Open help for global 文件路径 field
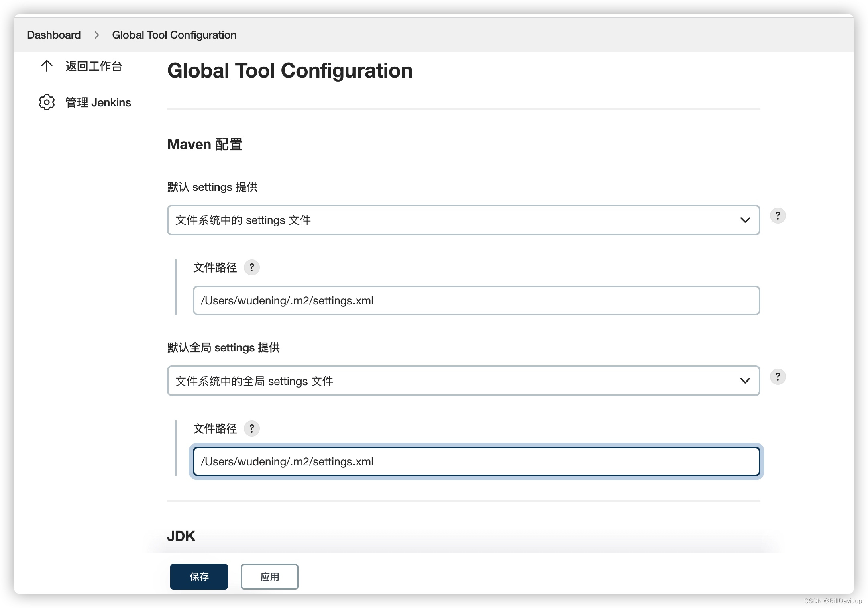This screenshot has height=608, width=868. click(x=252, y=428)
